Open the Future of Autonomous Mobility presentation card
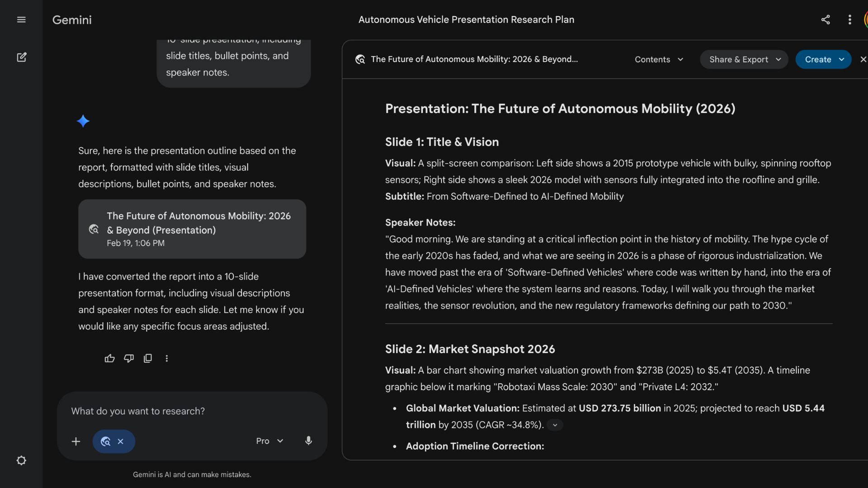This screenshot has height=488, width=868. coord(192,229)
